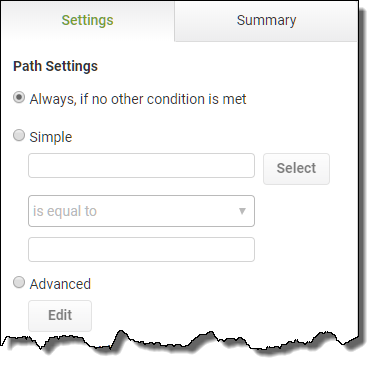
Task: Open the Settings tab
Action: [x=87, y=21]
